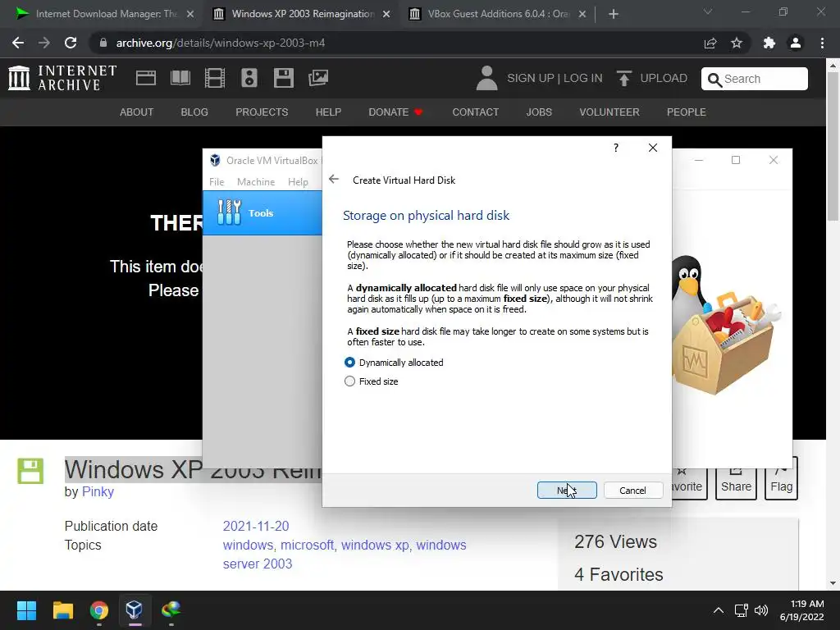The image size is (840, 630).
Task: Open the PROJECTS nav item
Action: point(262,112)
